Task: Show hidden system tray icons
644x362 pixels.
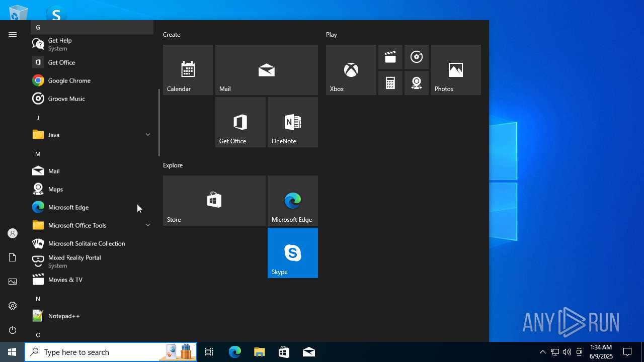Action: 542,352
